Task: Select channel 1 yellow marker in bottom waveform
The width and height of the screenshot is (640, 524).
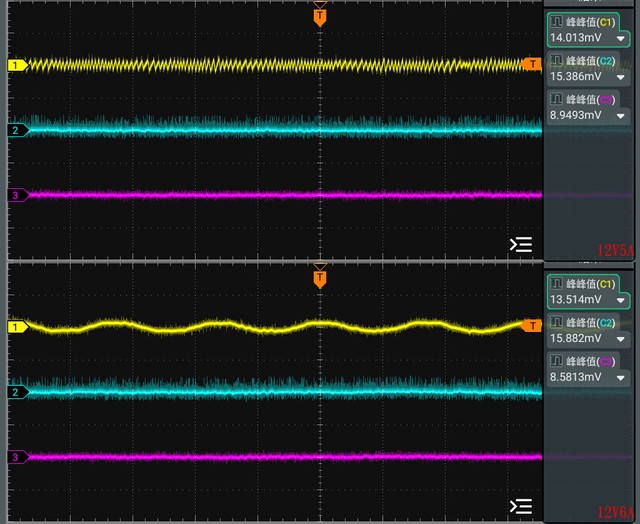Action: click(x=18, y=327)
